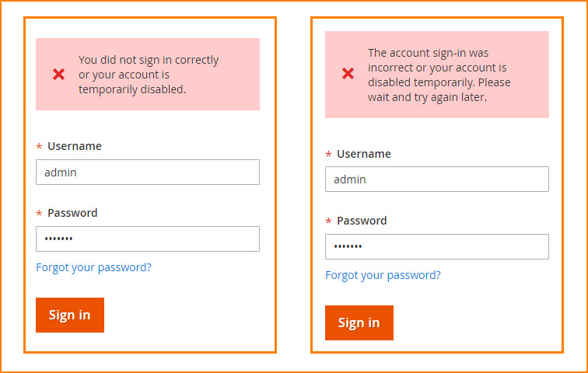
Task: Click the Username label in the right form
Action: 364,154
